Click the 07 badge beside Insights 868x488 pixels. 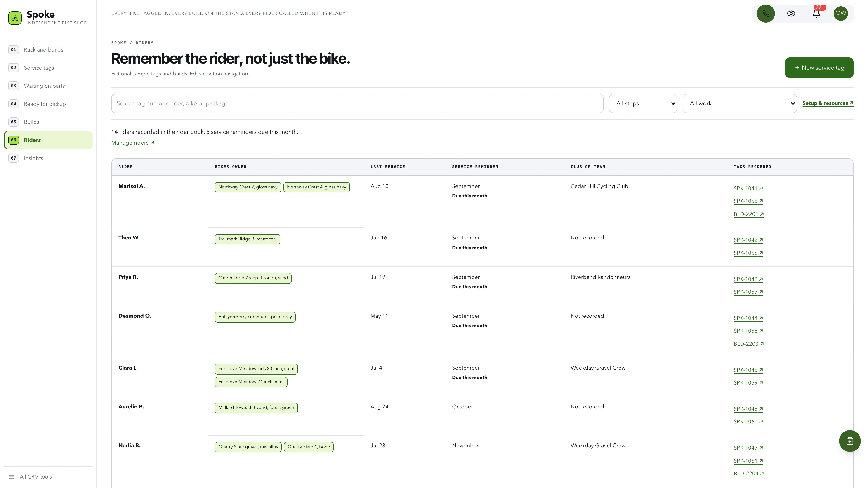point(14,158)
